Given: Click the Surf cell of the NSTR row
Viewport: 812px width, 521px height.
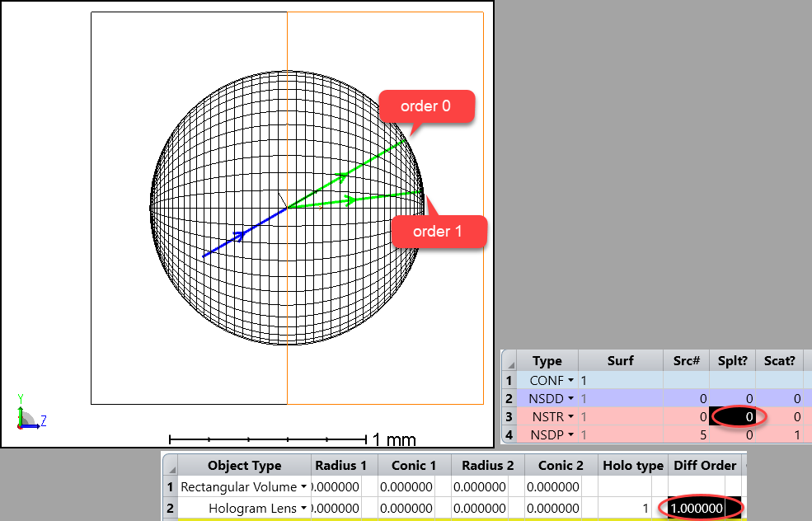Looking at the screenshot, I should point(621,416).
